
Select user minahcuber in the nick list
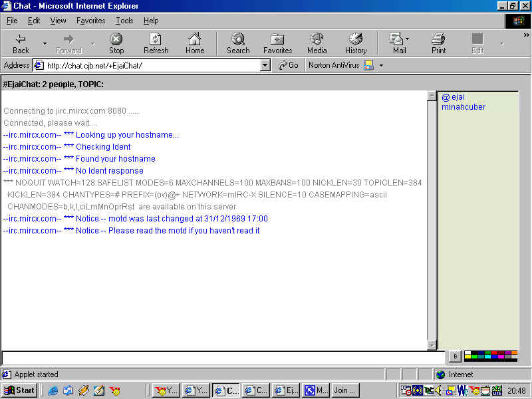[464, 107]
